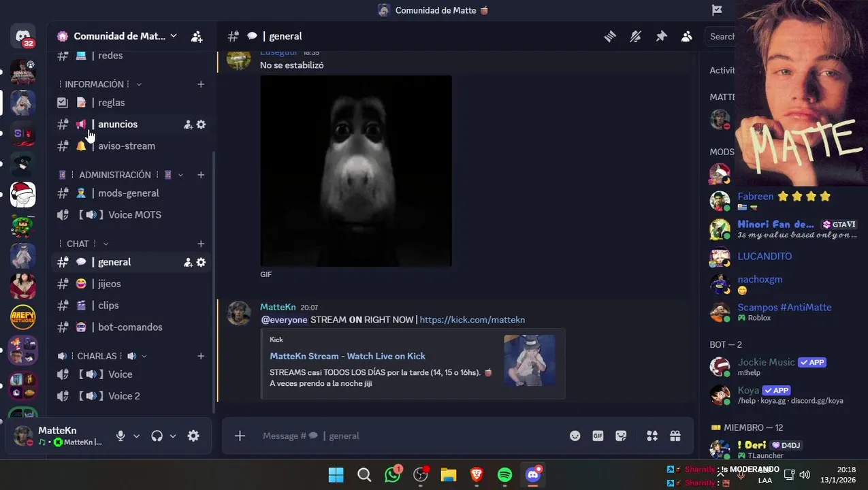
Task: Open User Settings gear
Action: 193,436
